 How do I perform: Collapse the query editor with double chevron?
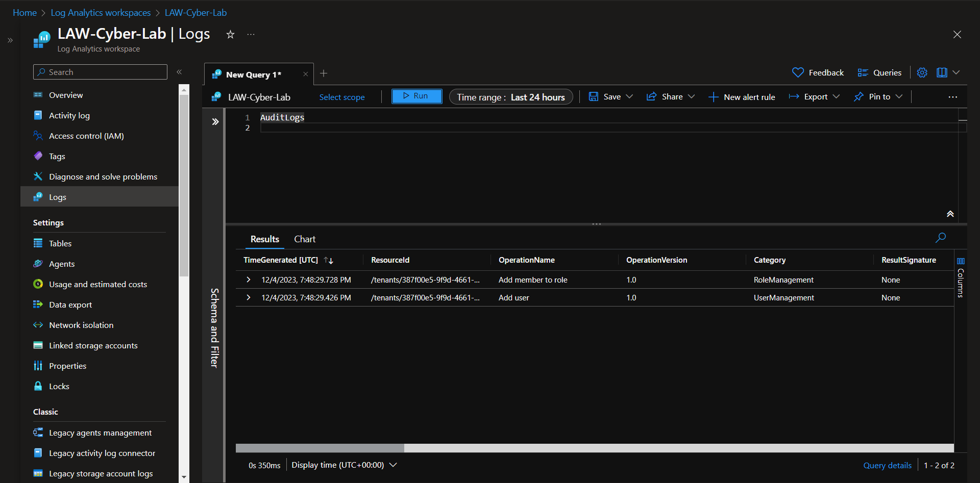click(950, 214)
